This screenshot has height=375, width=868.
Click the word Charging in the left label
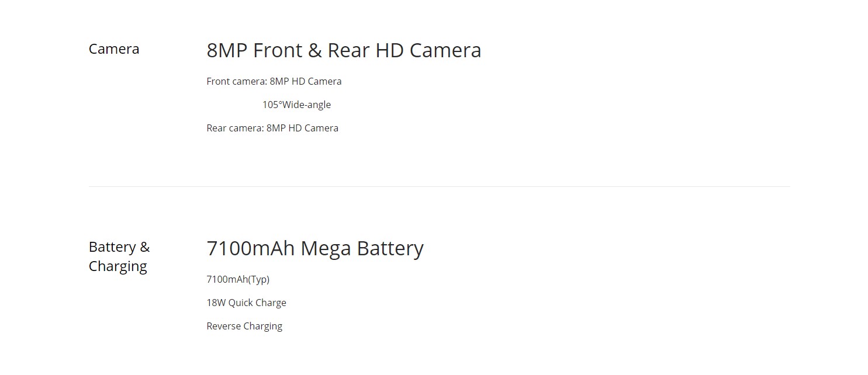tap(118, 266)
